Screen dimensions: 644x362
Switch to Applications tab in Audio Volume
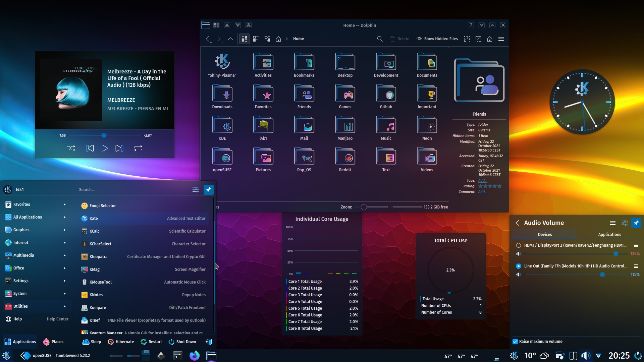pyautogui.click(x=609, y=235)
